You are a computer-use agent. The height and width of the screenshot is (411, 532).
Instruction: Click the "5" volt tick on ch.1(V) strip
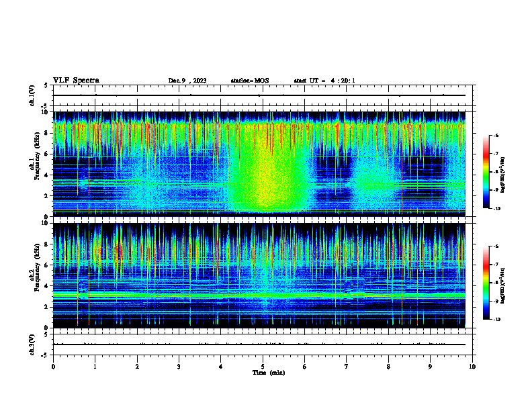coord(46,85)
